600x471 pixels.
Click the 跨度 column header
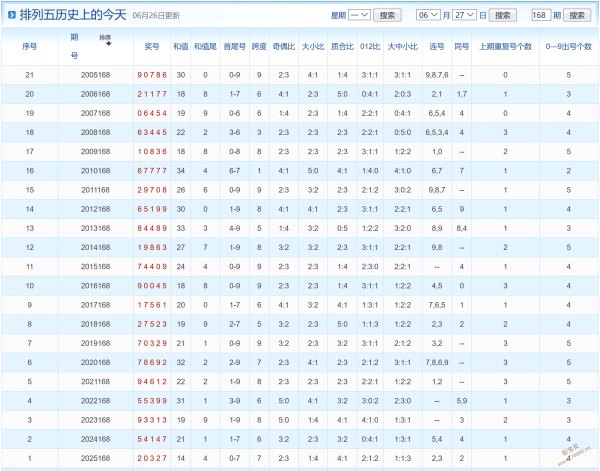coord(259,47)
